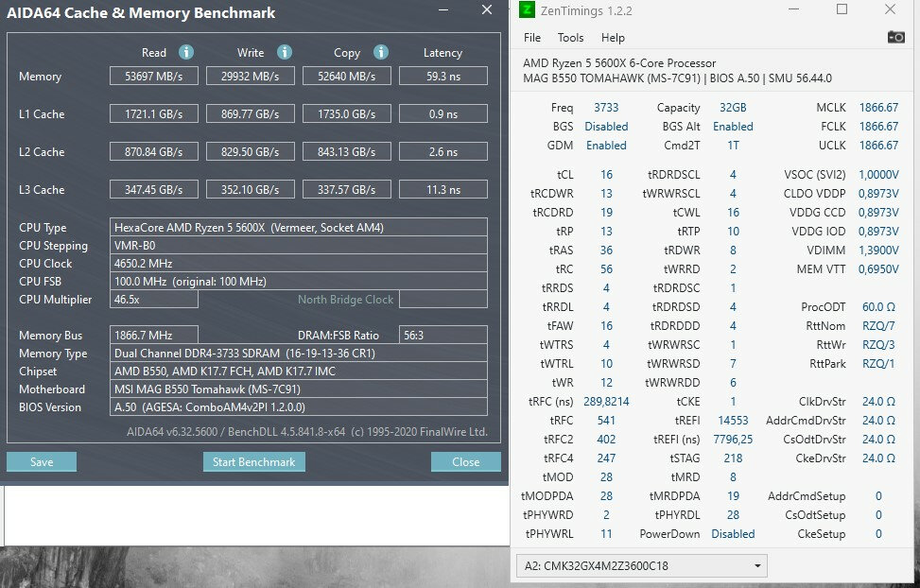
Task: Click the GDM Enabled value
Action: [x=606, y=145]
